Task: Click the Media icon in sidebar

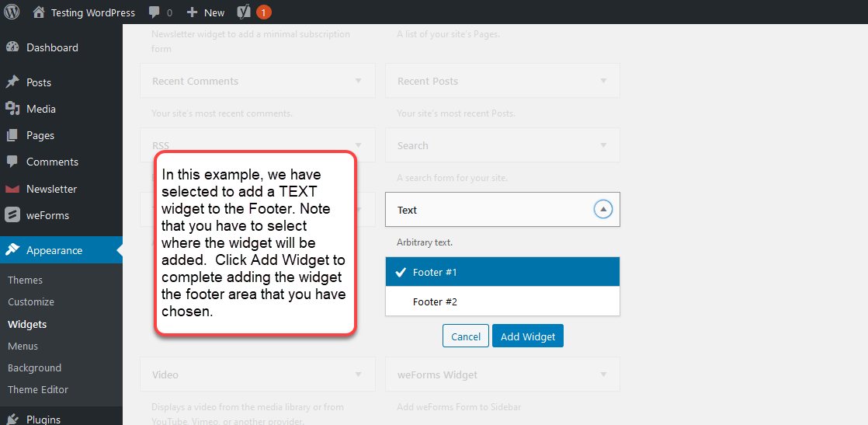Action: point(12,109)
